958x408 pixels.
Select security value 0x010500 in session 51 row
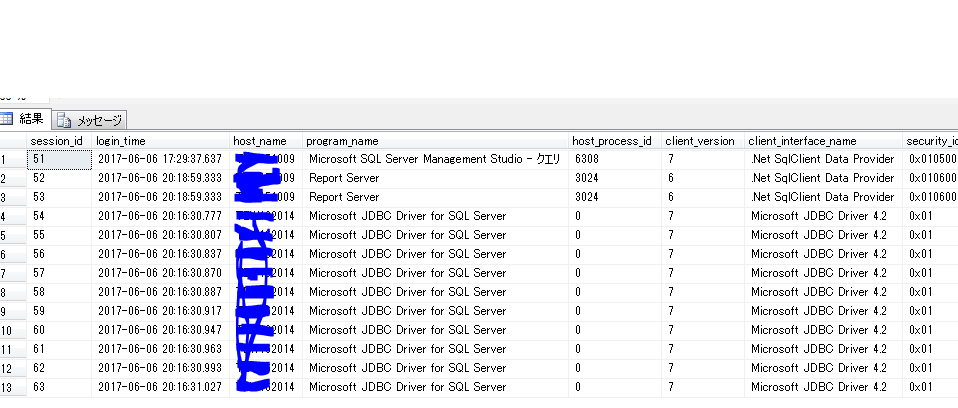coord(931,159)
